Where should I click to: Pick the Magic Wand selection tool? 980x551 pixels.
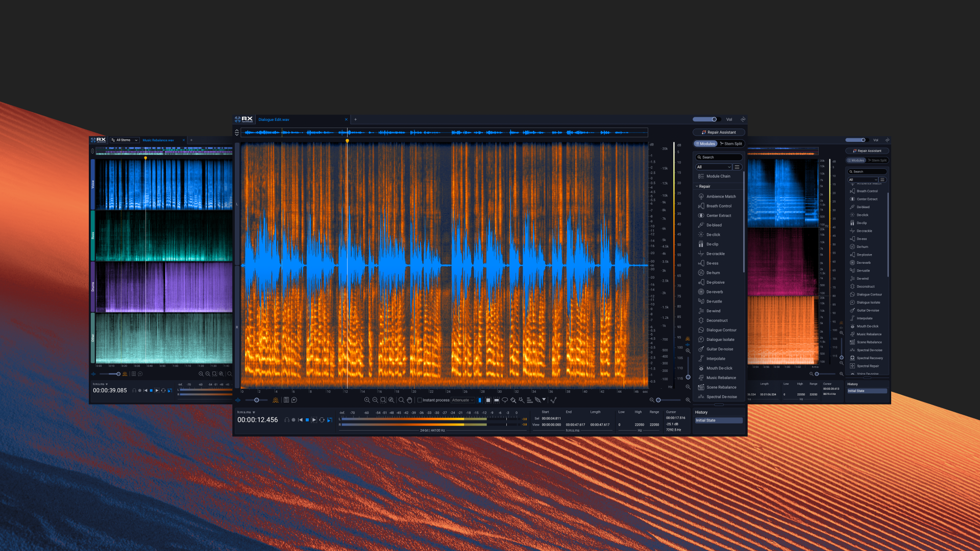coord(521,400)
